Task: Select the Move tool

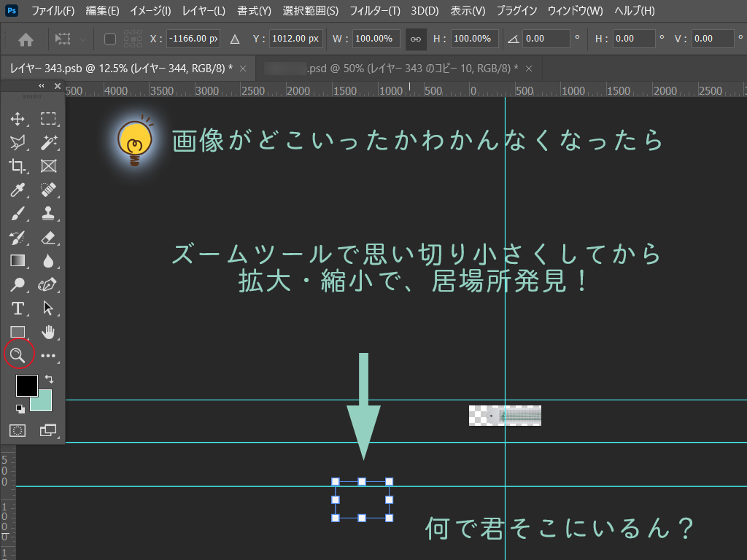Action: click(x=18, y=119)
